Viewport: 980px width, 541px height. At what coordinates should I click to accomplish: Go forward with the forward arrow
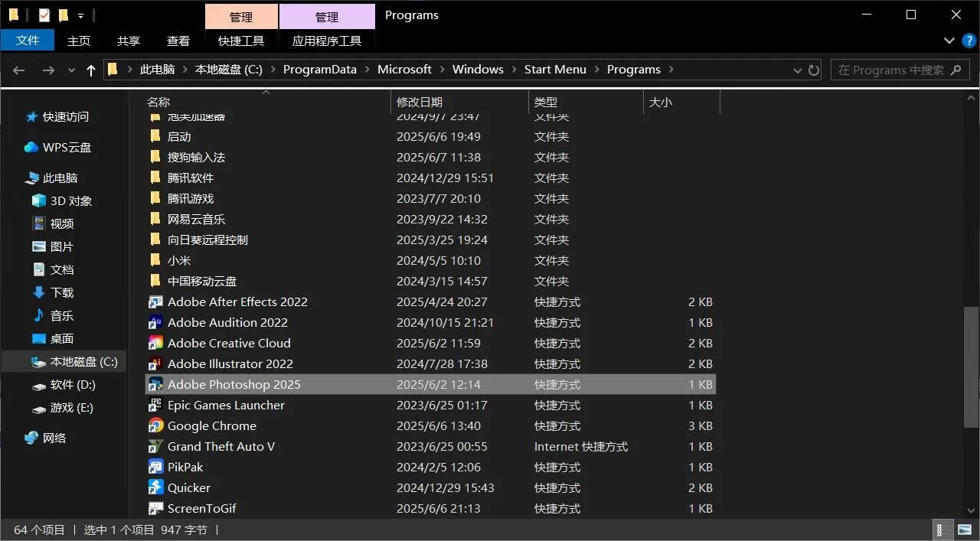point(48,70)
